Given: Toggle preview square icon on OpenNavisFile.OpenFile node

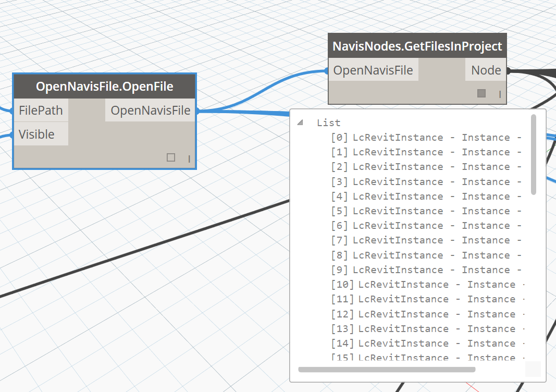Looking at the screenshot, I should (171, 157).
